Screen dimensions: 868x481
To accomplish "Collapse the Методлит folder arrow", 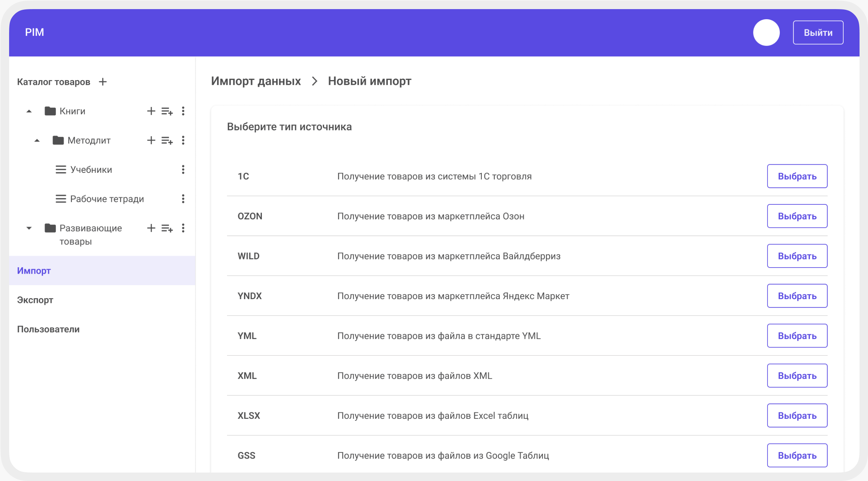I will click(x=37, y=141).
